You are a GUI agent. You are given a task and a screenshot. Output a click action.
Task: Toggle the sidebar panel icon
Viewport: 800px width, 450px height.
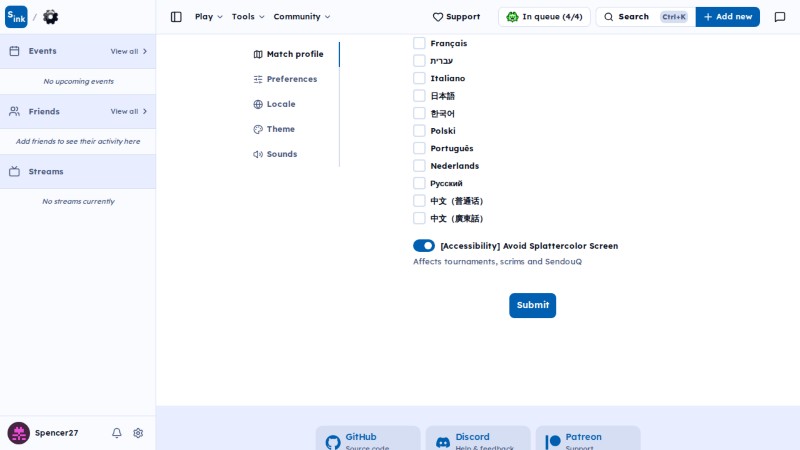click(176, 17)
